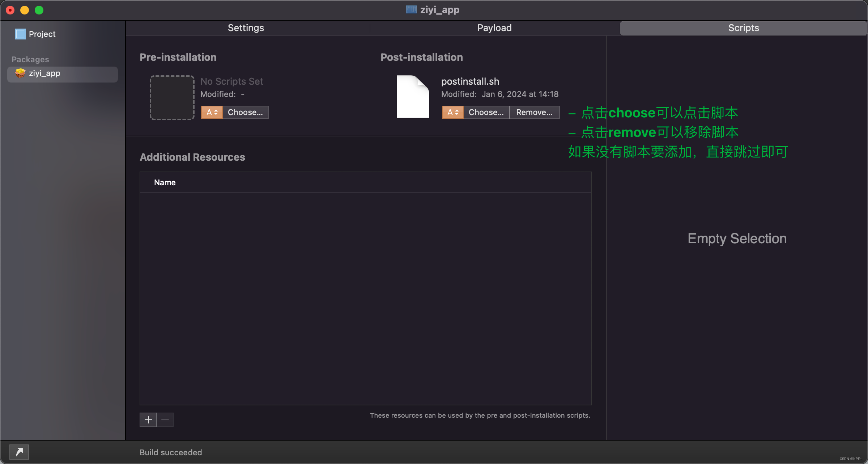This screenshot has width=868, height=464.
Task: Click the Empty Selection placeholder text
Action: click(x=737, y=239)
